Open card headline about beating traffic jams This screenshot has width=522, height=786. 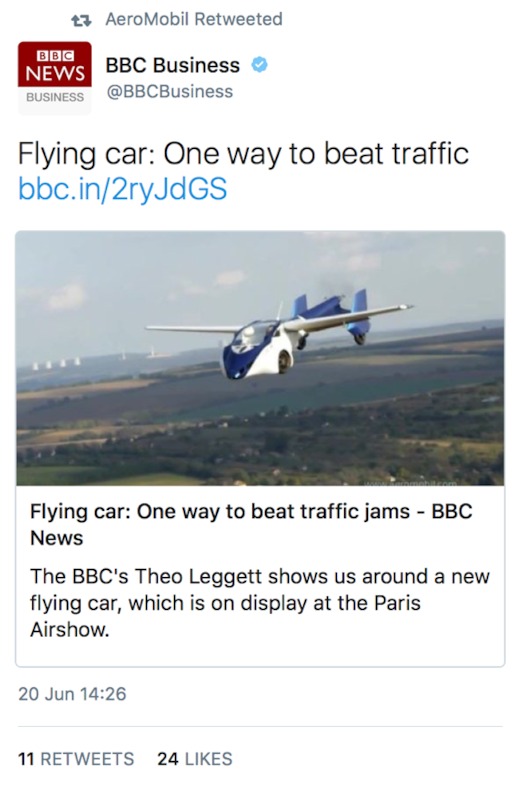pyautogui.click(x=251, y=524)
